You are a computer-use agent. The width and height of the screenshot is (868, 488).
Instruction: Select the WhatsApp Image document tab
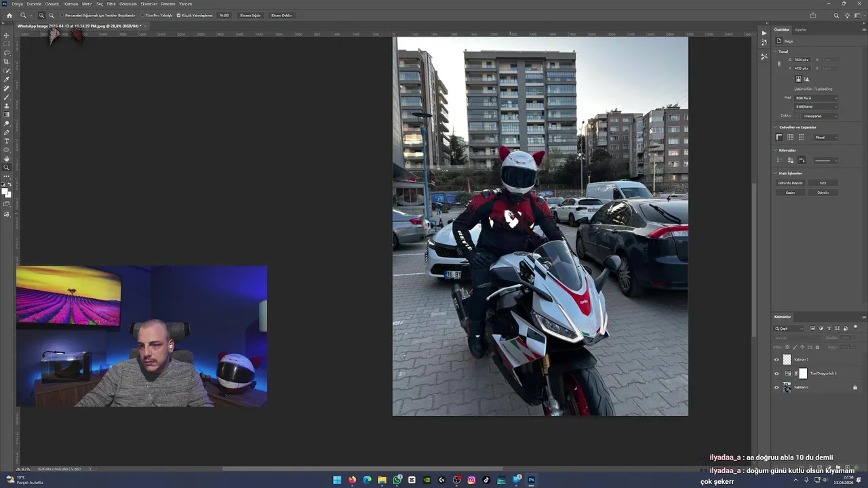(79, 26)
